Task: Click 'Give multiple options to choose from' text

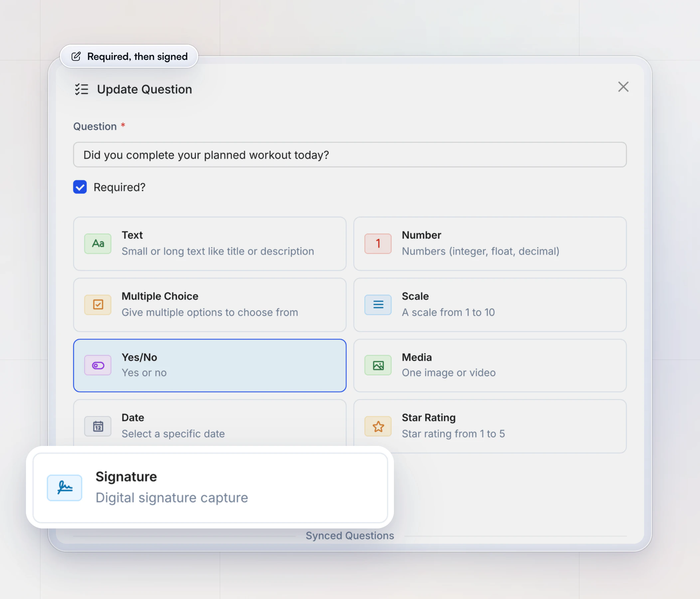Action: (x=210, y=312)
